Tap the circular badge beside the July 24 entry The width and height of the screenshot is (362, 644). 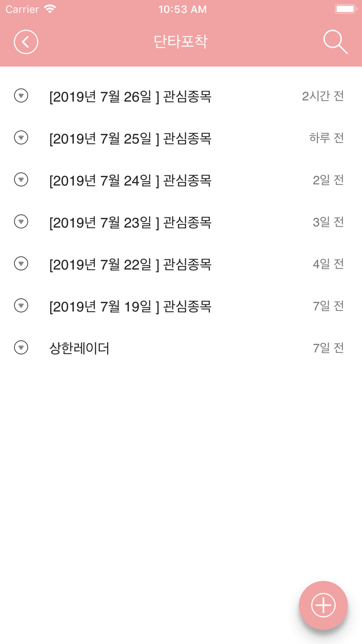(21, 180)
